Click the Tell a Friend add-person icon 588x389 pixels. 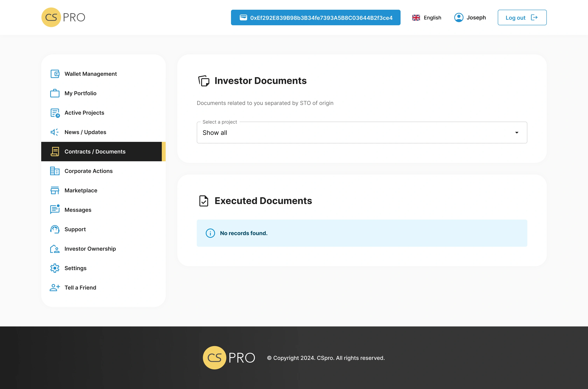click(x=55, y=288)
